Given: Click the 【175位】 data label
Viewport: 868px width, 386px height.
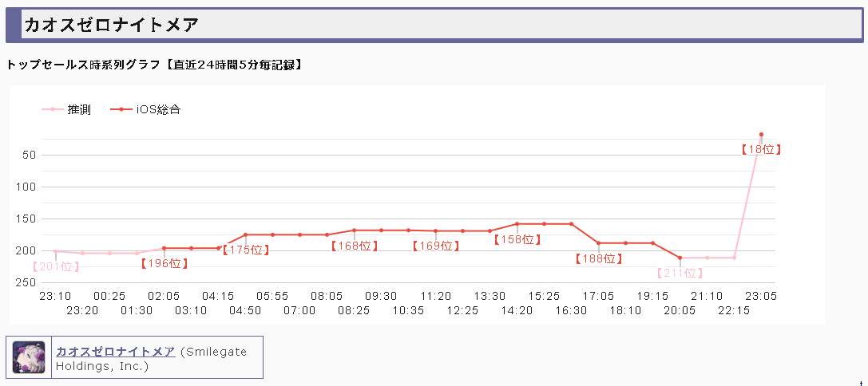Looking at the screenshot, I should (246, 250).
